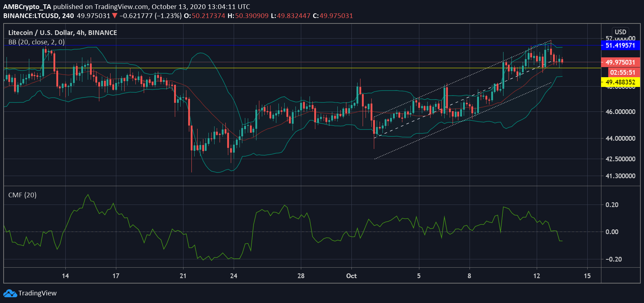The height and width of the screenshot is (303, 644).
Task: Click the red down-arrow price change icon
Action: (114, 16)
